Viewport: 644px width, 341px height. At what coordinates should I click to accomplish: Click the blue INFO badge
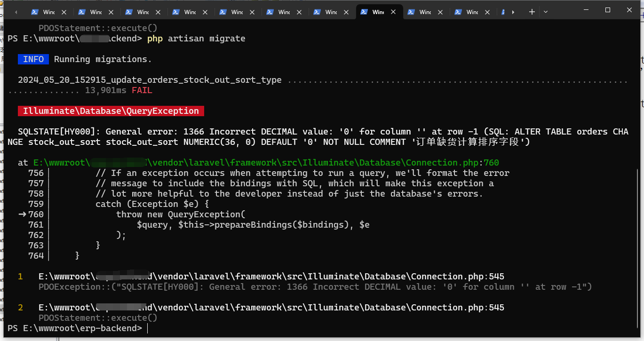(33, 59)
